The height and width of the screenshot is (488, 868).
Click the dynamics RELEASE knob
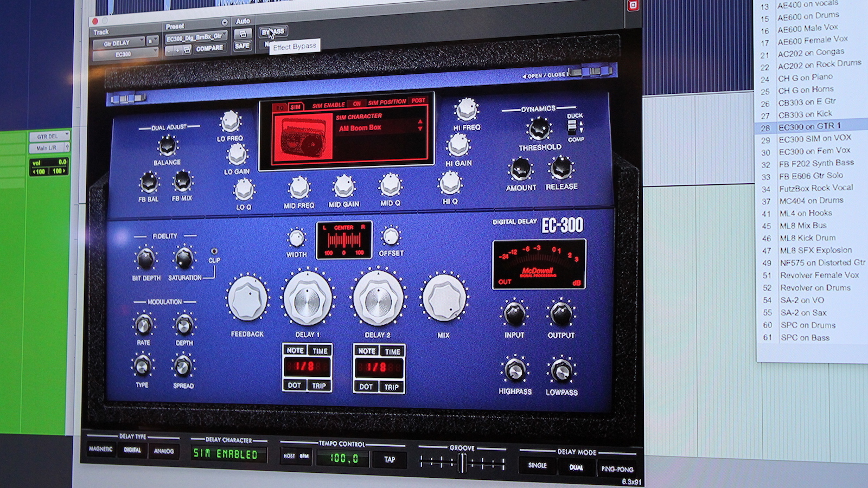[x=561, y=168]
